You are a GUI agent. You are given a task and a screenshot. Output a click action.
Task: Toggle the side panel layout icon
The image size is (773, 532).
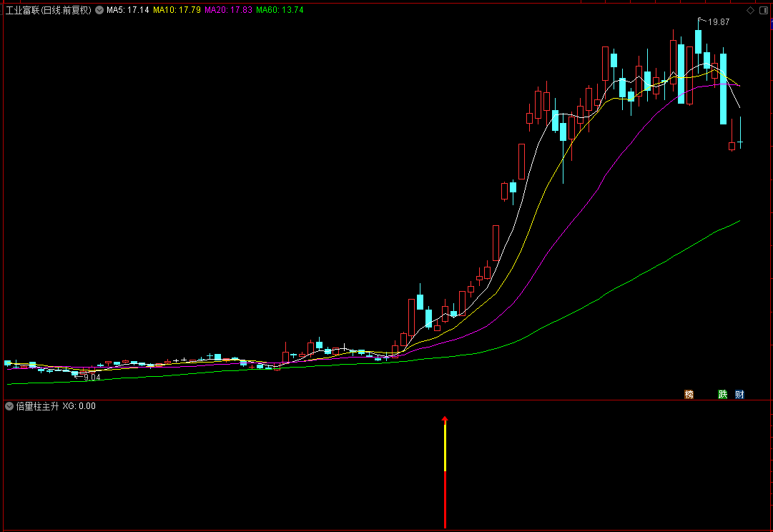[764, 10]
